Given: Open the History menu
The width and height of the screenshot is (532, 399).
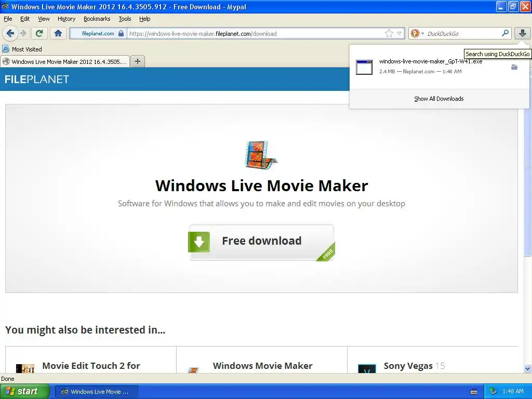Looking at the screenshot, I should (x=66, y=19).
